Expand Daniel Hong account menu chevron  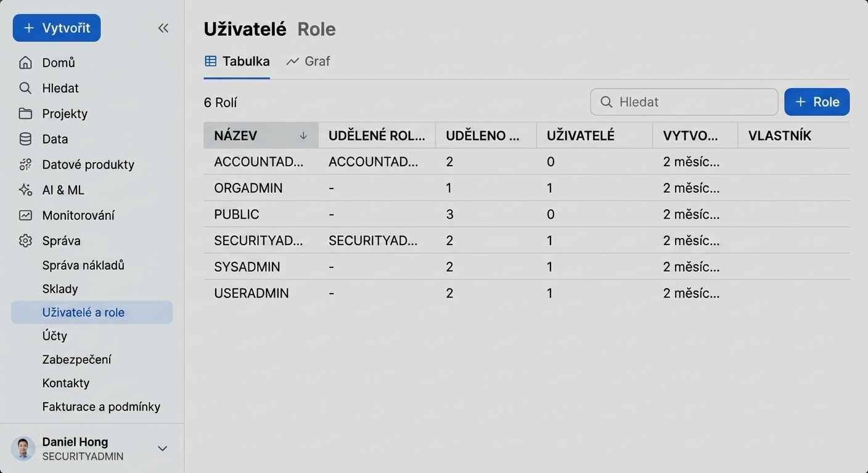coord(163,448)
